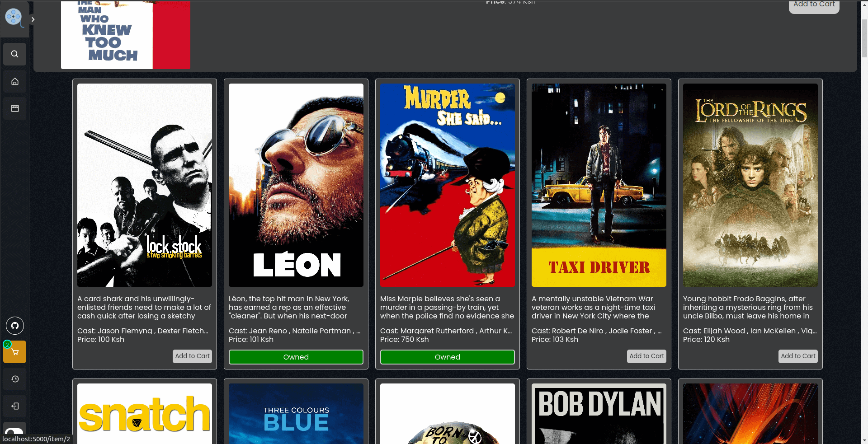Click 'Cast: Margaret Rutherford' text
868x444 pixels.
(446, 331)
